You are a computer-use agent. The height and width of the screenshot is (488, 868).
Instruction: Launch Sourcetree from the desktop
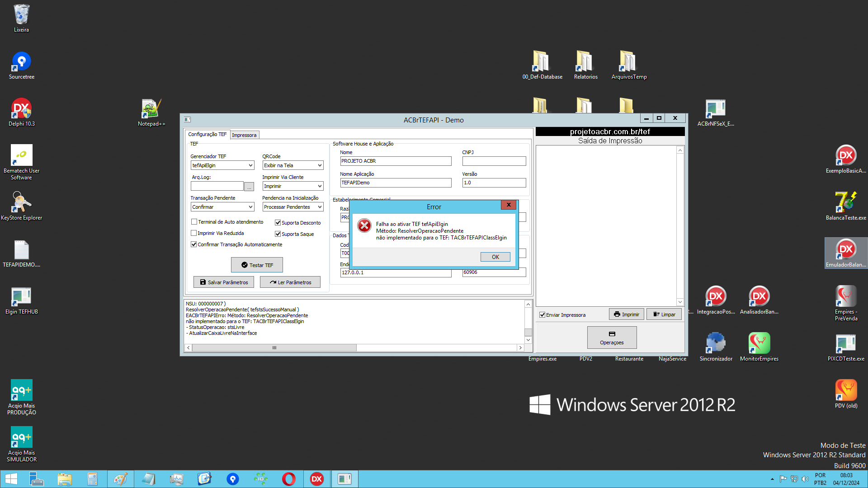point(21,66)
